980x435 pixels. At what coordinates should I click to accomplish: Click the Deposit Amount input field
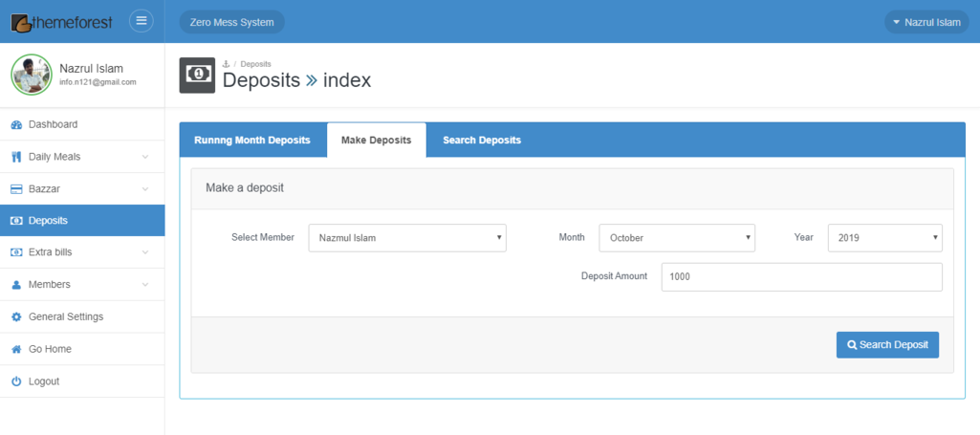[x=801, y=277]
